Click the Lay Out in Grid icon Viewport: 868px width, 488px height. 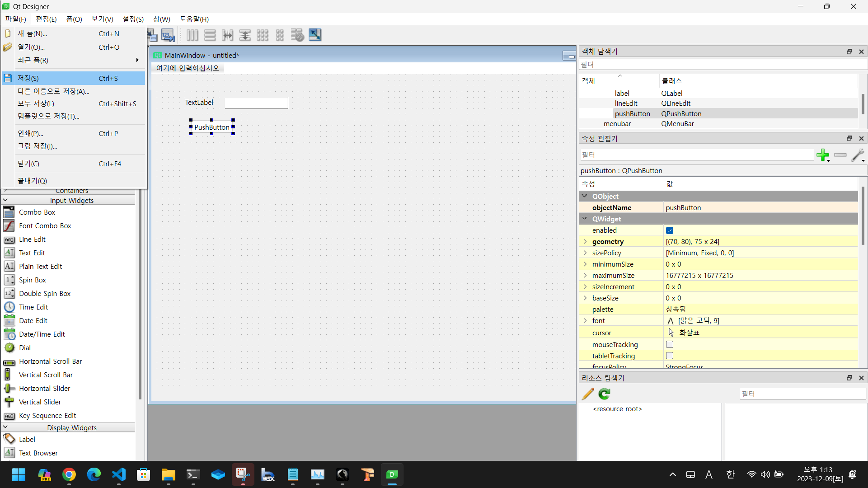point(263,35)
